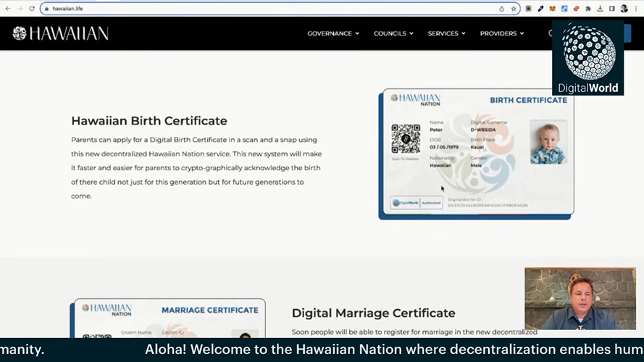Click the share icon in address bar
644x362 pixels.
tap(501, 9)
